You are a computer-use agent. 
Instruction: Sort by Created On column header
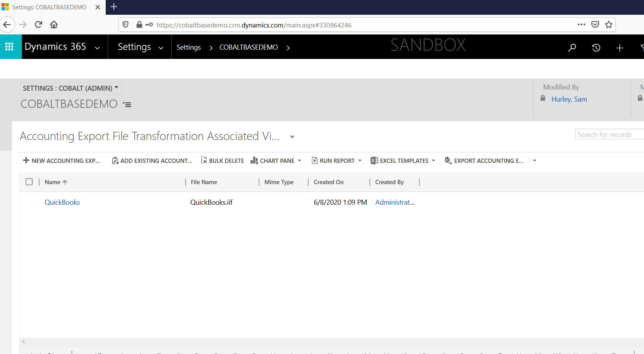[328, 182]
